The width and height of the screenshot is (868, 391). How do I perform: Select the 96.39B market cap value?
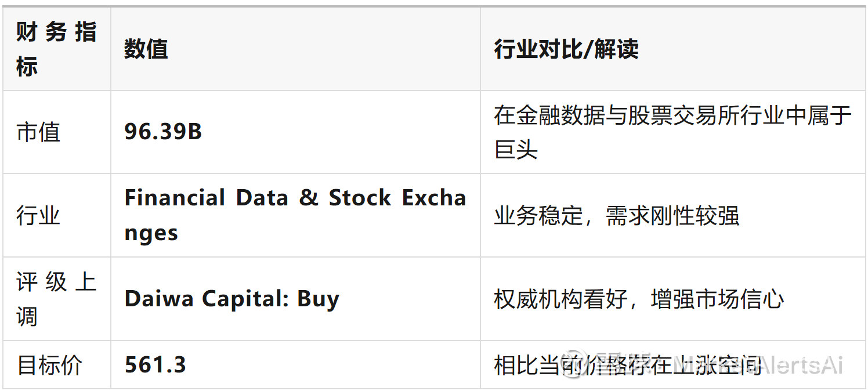163,132
